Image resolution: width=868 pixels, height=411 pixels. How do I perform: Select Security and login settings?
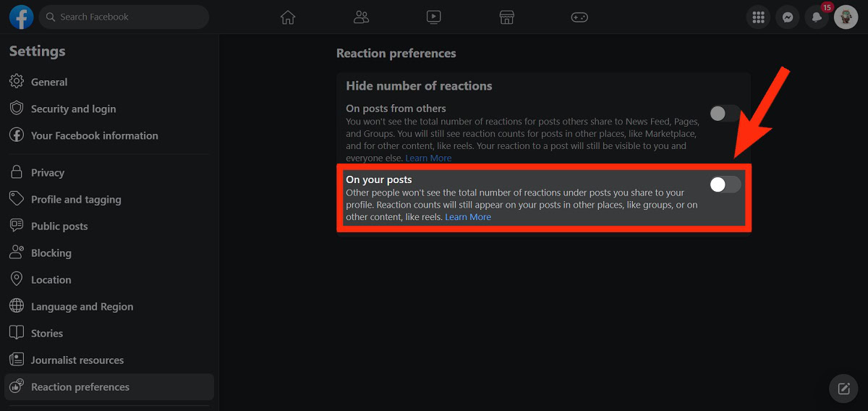pyautogui.click(x=73, y=109)
